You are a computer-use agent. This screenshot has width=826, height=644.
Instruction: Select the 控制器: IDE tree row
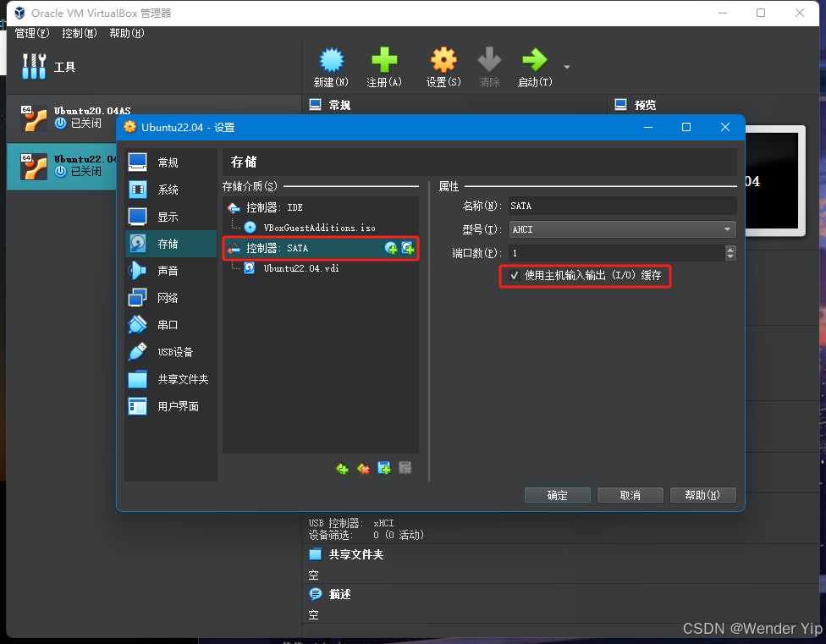(320, 207)
